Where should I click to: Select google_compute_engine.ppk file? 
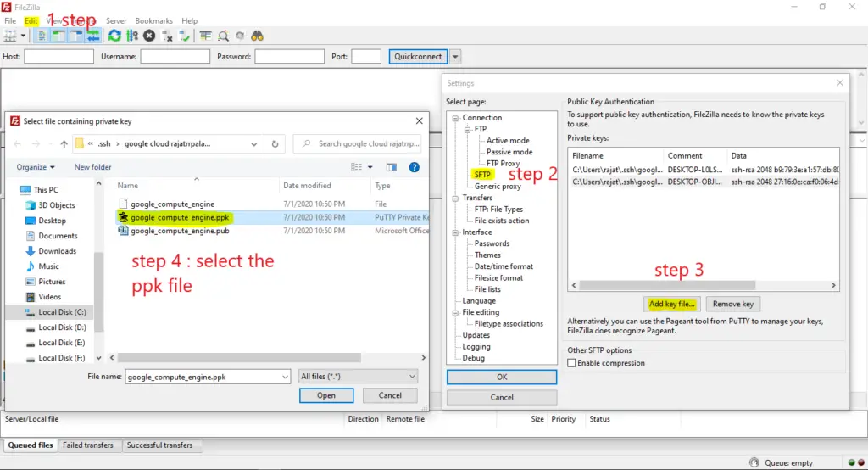click(180, 218)
